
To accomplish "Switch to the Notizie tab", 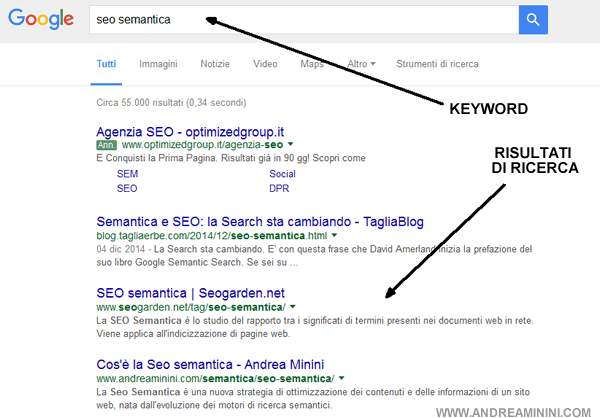I will point(215,64).
